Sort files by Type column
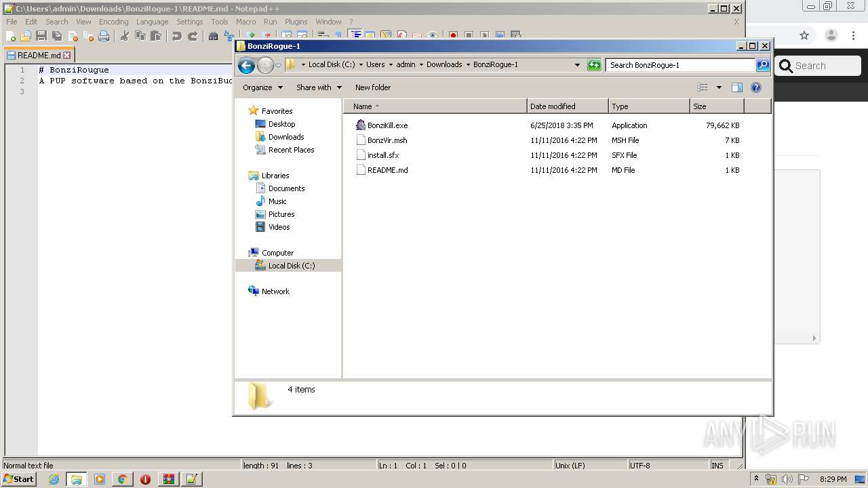 pos(649,106)
